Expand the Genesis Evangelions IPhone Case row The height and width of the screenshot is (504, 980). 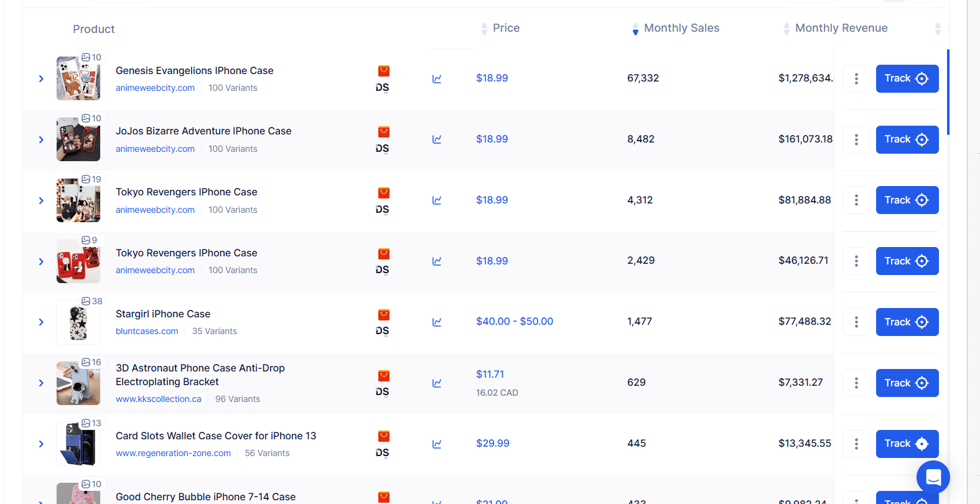[x=41, y=79]
